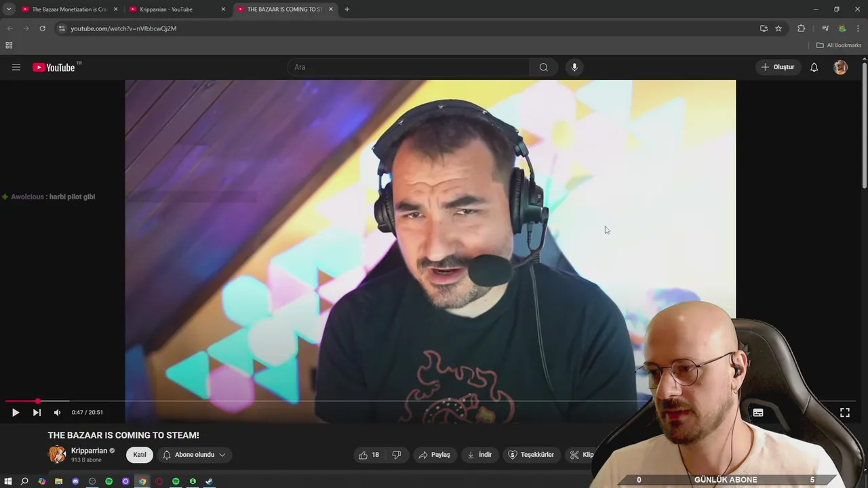Start voice search with the microphone icon
868x488 pixels.
(574, 67)
